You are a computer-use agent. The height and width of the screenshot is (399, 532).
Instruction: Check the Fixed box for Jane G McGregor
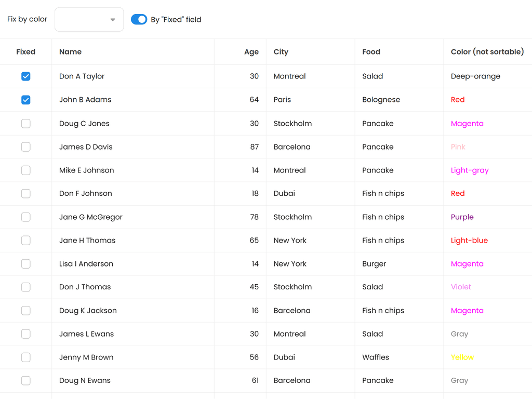25,217
